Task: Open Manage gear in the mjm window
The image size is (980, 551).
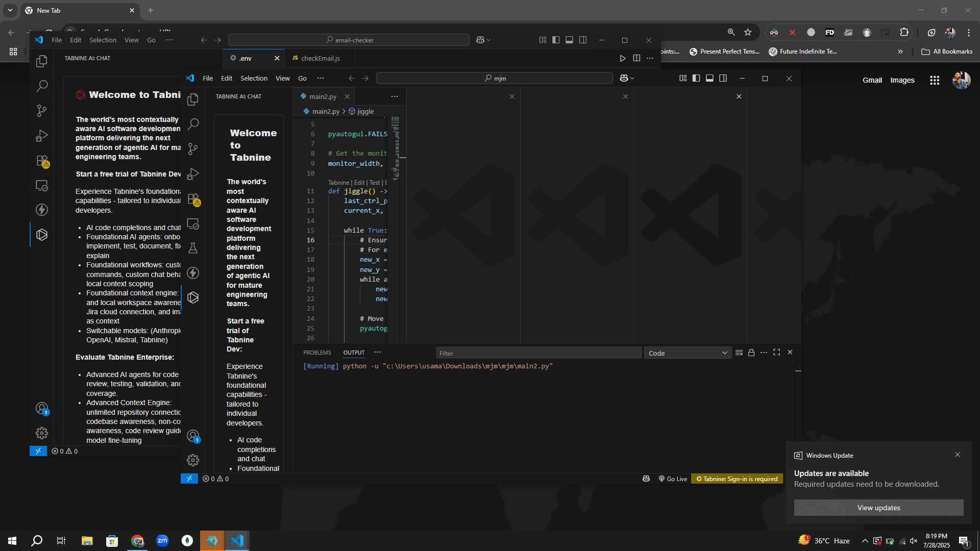Action: click(x=193, y=460)
